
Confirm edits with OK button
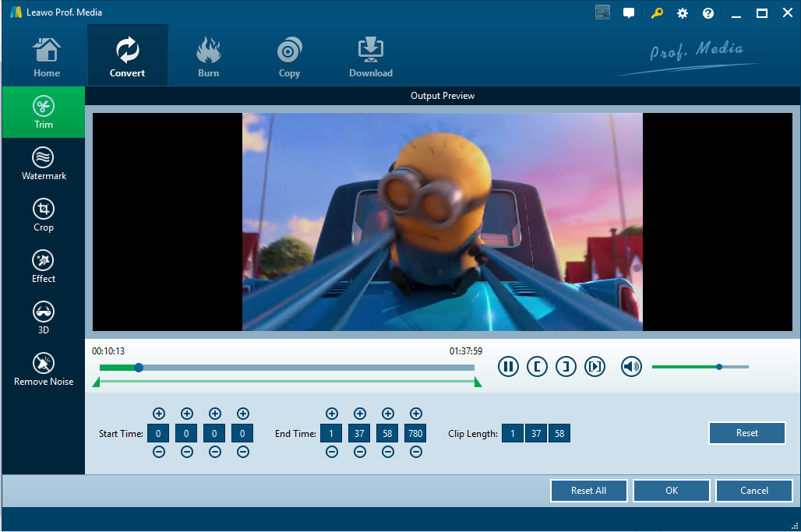pos(672,491)
